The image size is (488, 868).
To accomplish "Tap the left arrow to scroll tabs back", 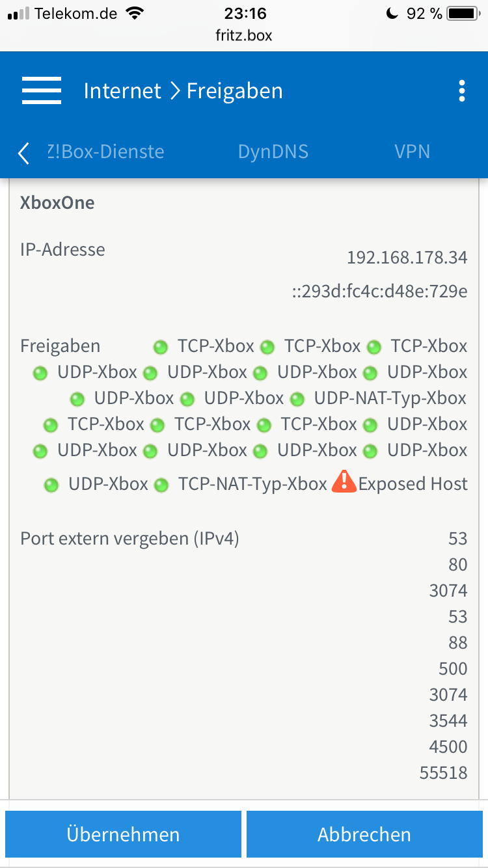I will (23, 153).
